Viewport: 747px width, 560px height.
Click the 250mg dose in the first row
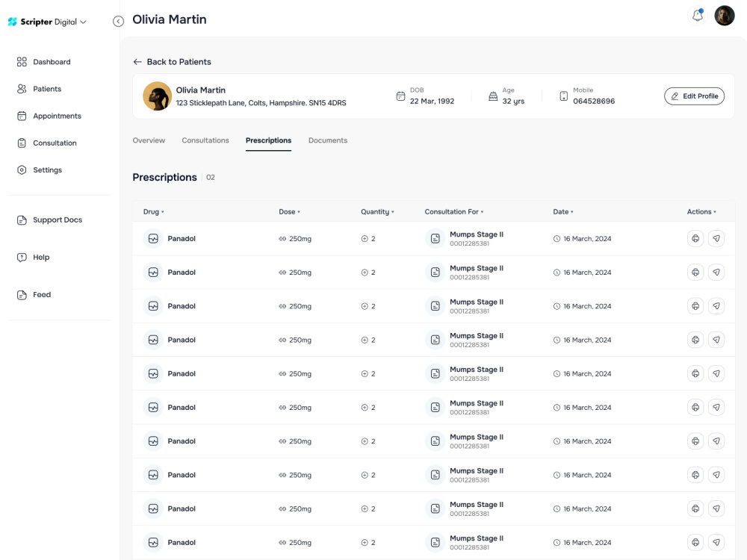click(x=300, y=239)
